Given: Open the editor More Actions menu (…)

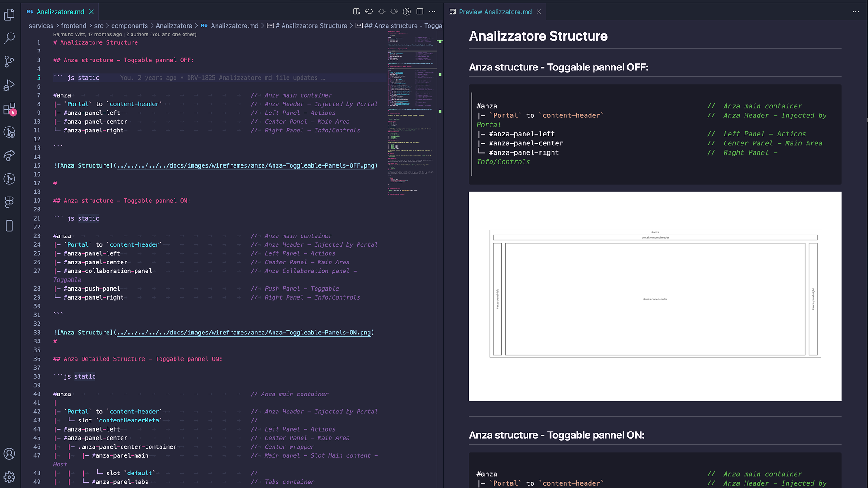Looking at the screenshot, I should tap(433, 11).
